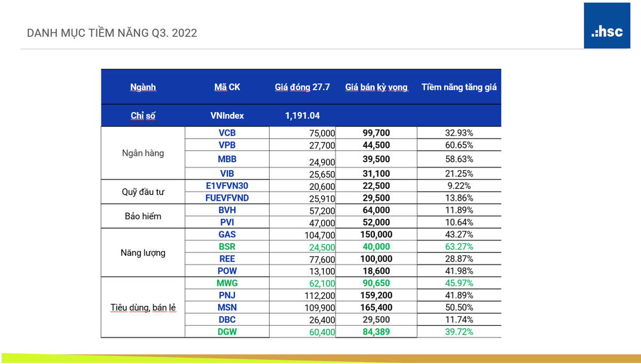Select the DGW expected price 84,389
This screenshot has height=364, width=641.
coord(376,332)
